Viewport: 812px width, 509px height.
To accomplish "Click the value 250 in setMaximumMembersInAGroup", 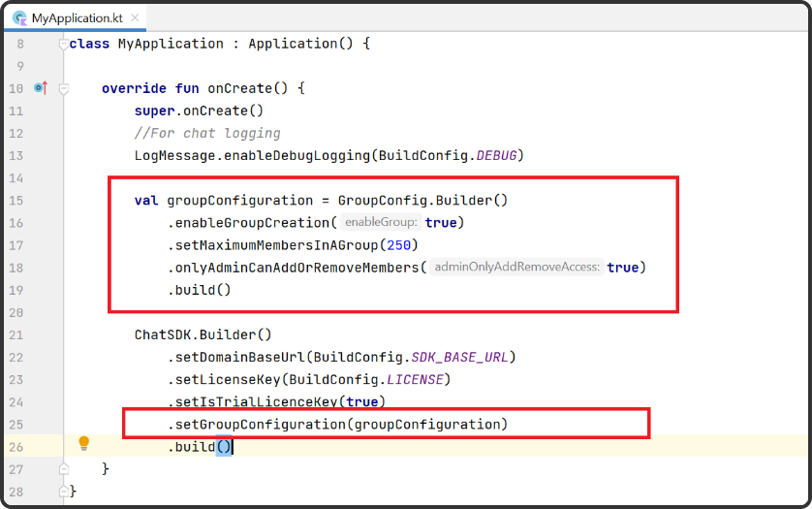I will pos(397,245).
